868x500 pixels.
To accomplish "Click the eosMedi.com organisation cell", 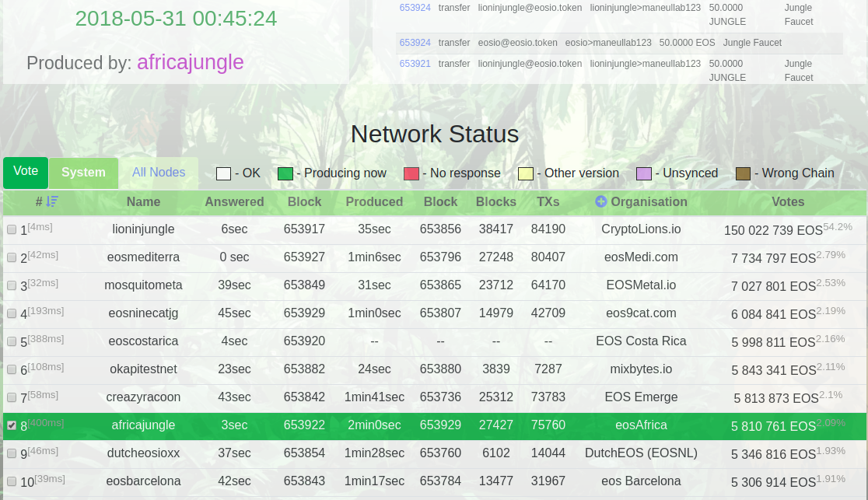I will [x=641, y=257].
